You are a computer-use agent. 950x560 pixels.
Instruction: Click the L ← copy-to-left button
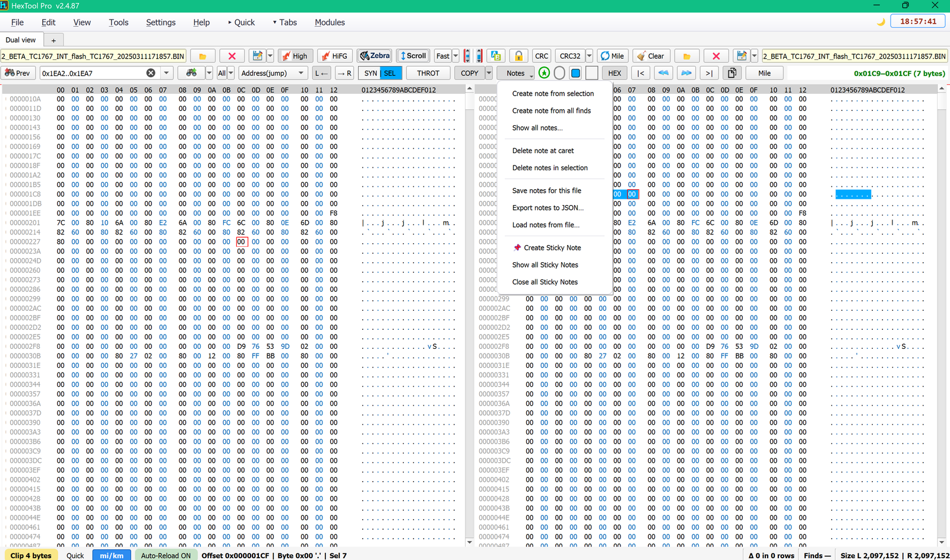(321, 73)
